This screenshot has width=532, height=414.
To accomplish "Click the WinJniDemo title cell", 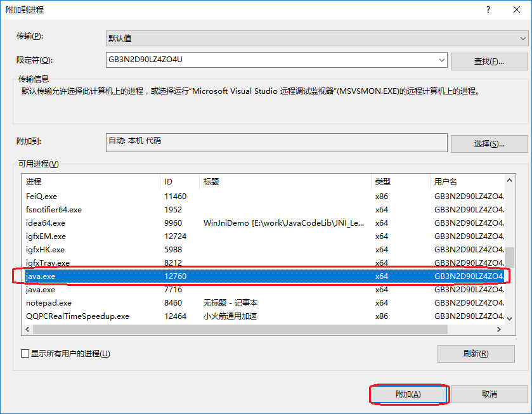I will (x=283, y=223).
